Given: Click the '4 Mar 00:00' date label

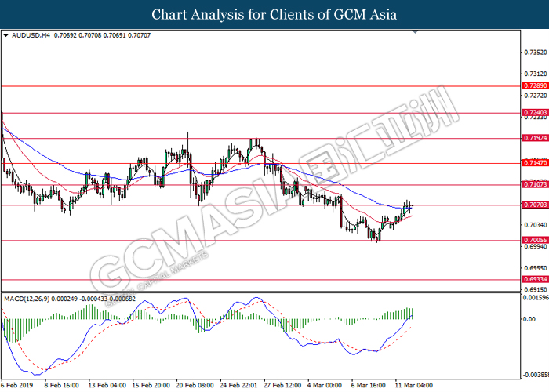Looking at the screenshot, I should click(326, 385).
